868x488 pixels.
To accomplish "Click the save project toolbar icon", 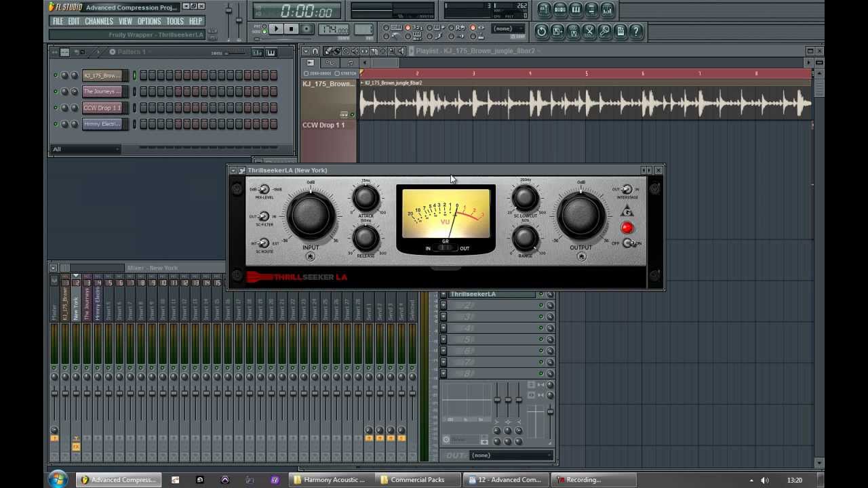I will 557,31.
